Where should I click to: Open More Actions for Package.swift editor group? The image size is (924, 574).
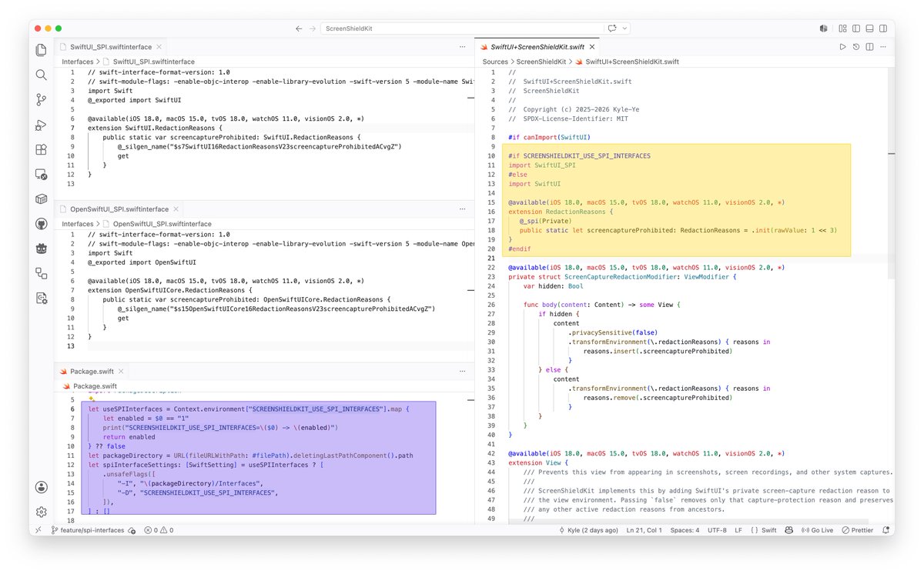462,372
